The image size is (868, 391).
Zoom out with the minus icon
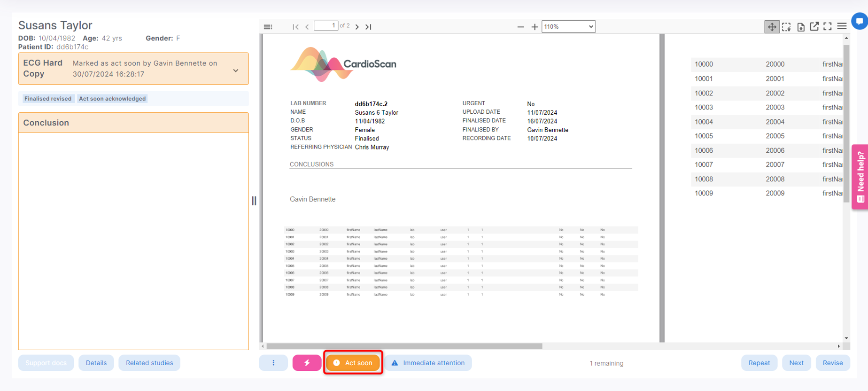click(x=520, y=27)
